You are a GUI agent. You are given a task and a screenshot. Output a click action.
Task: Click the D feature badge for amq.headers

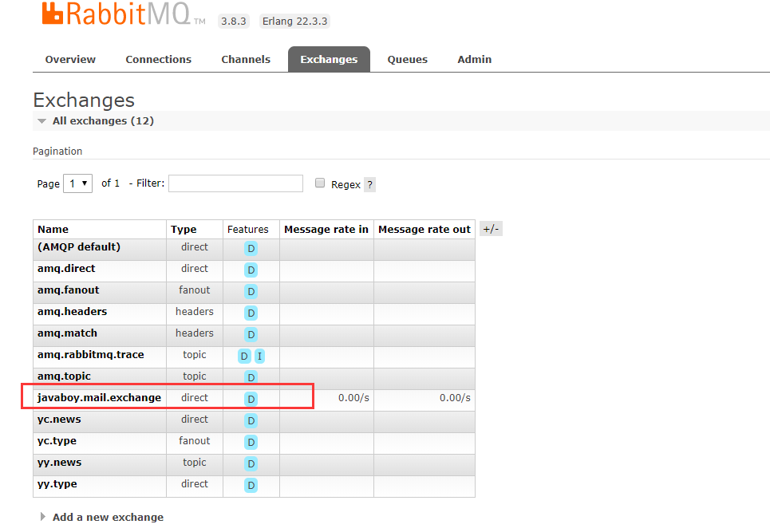pos(251,313)
